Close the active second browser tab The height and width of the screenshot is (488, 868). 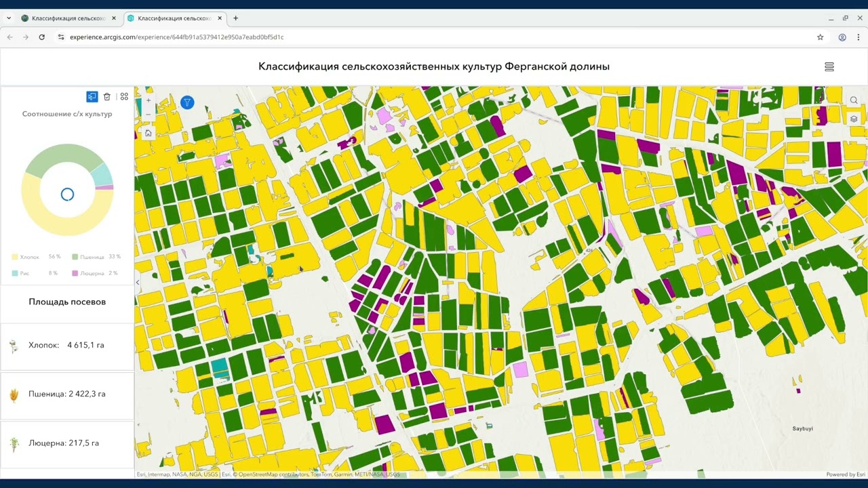coord(220,18)
